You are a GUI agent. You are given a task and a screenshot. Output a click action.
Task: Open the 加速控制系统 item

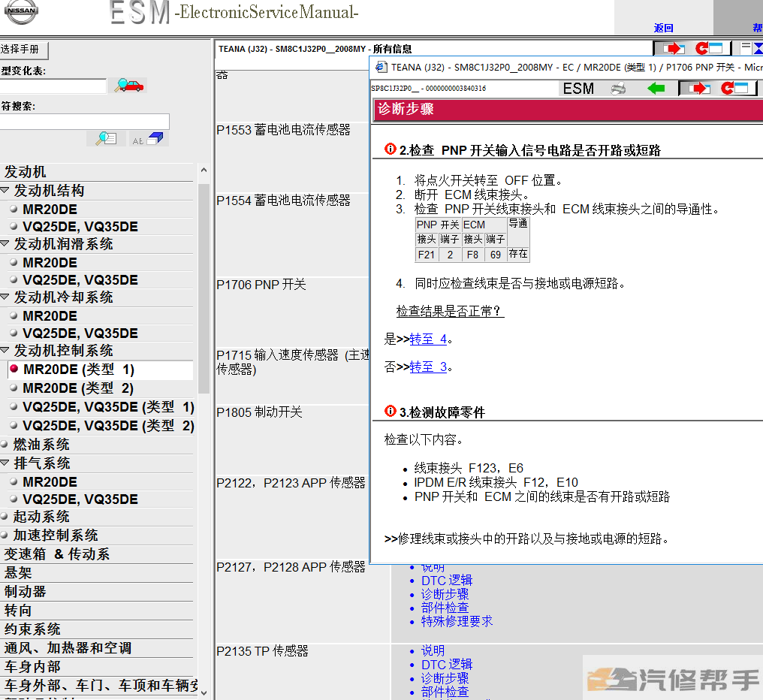pos(56,536)
